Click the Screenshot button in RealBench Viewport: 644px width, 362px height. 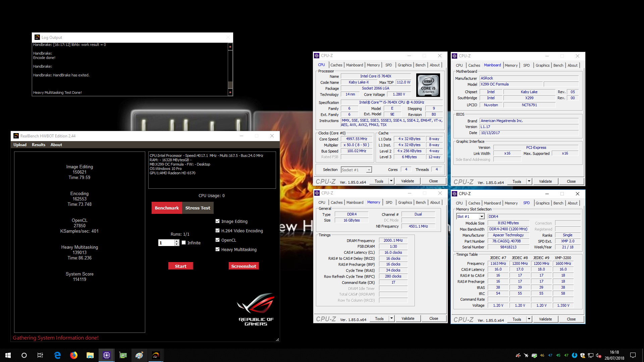(x=244, y=266)
